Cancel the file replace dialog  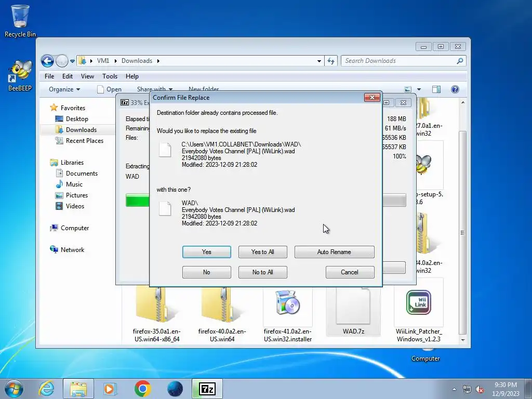pyautogui.click(x=350, y=272)
